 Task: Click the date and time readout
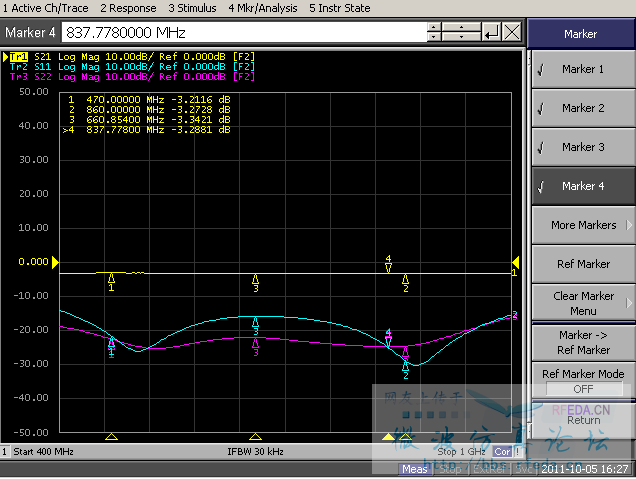click(x=584, y=469)
